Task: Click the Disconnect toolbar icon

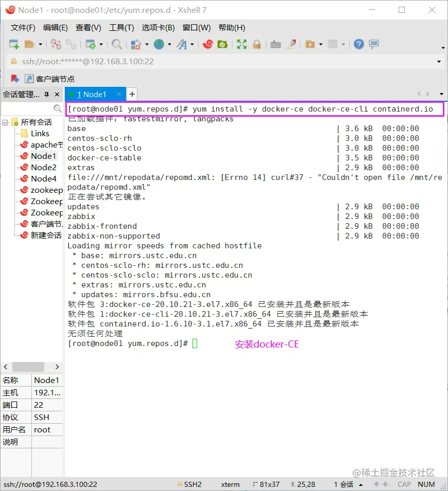Action: coord(56,44)
